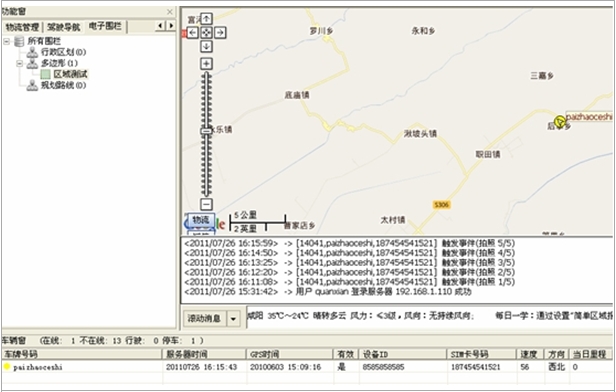Viewport: 616px width, 392px height.
Task: Zoom out with the minus button
Action: click(x=206, y=204)
